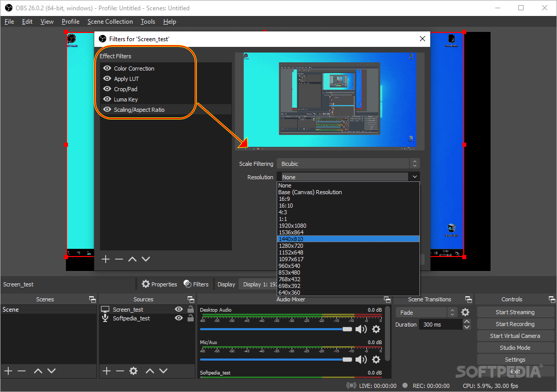557x392 pixels.
Task: Mute Desktop Audio speaker icon
Action: click(361, 329)
